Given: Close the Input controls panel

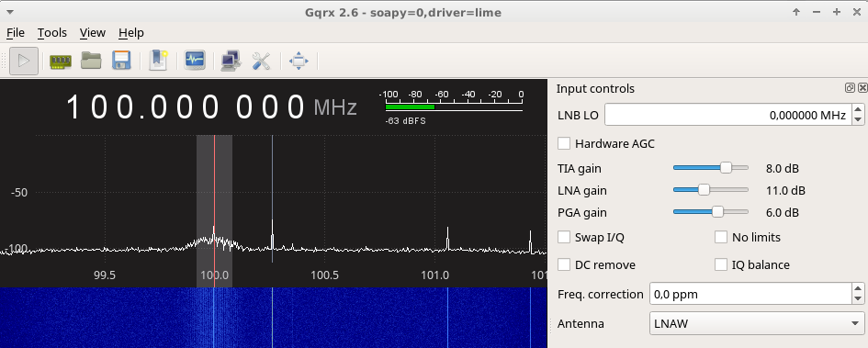Looking at the screenshot, I should click(x=862, y=87).
